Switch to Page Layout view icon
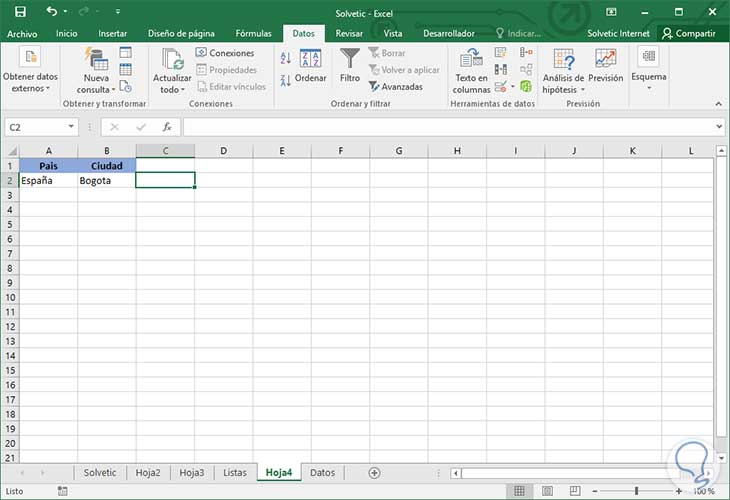Screen dimensions: 730x500 click(x=547, y=491)
